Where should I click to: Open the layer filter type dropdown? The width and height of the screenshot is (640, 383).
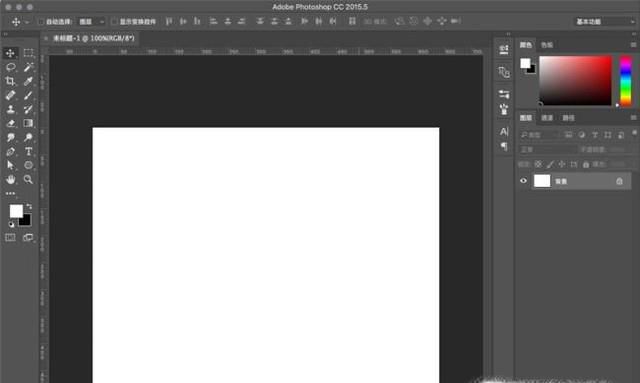click(x=540, y=135)
